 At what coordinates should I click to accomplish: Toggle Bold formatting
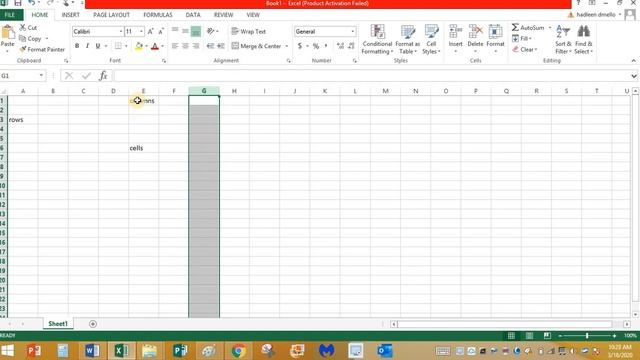pyautogui.click(x=77, y=46)
